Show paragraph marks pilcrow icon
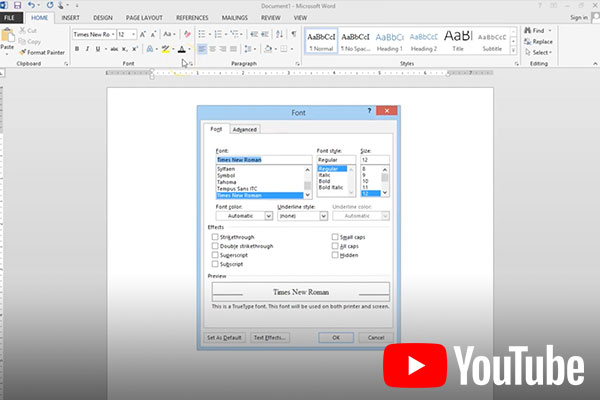600x400 pixels. tap(293, 34)
